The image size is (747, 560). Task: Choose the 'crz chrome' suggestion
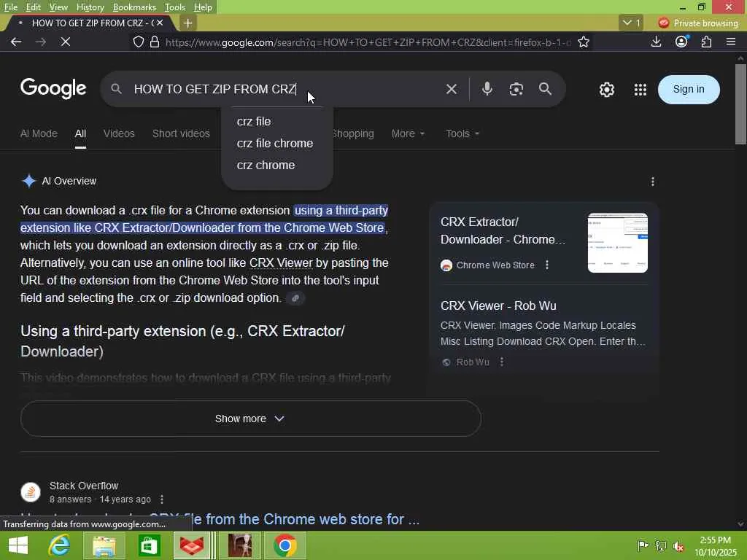(276, 166)
